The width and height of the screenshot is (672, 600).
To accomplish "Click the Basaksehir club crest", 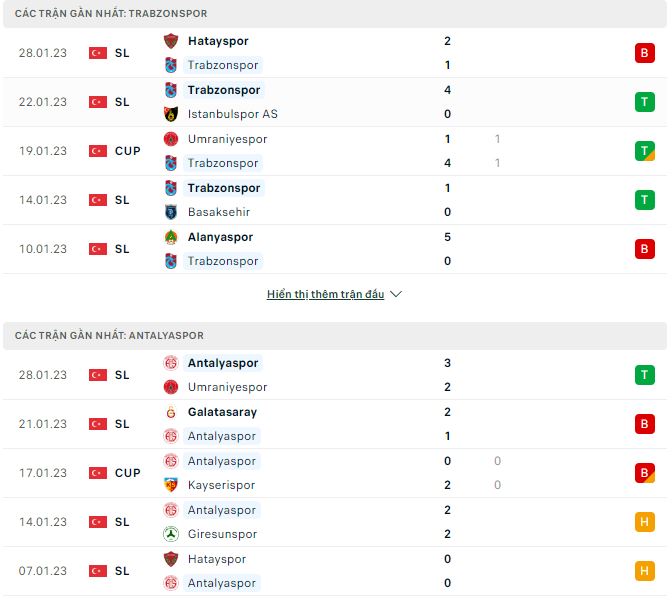I will click(170, 212).
